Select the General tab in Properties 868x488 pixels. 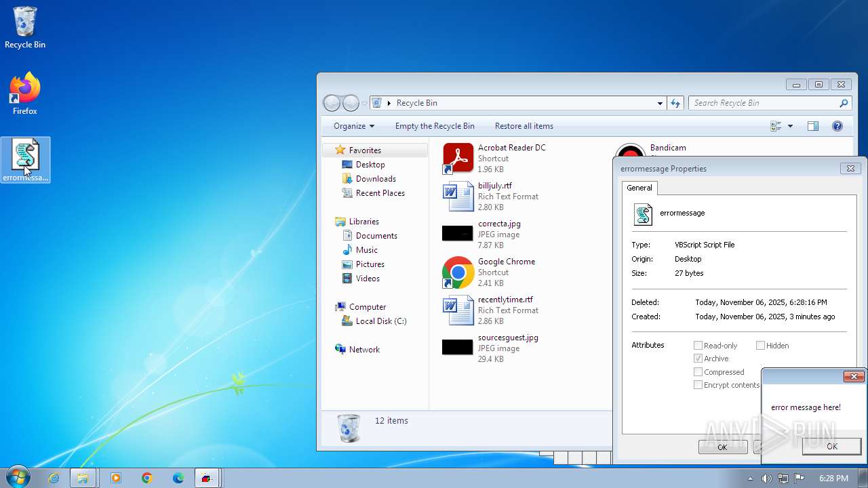coord(639,188)
